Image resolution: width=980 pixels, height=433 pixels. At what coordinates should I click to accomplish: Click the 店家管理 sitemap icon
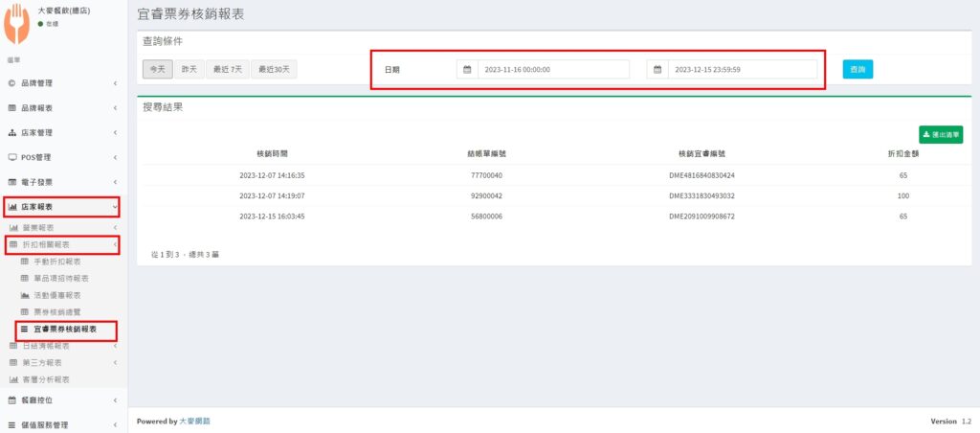coord(12,132)
